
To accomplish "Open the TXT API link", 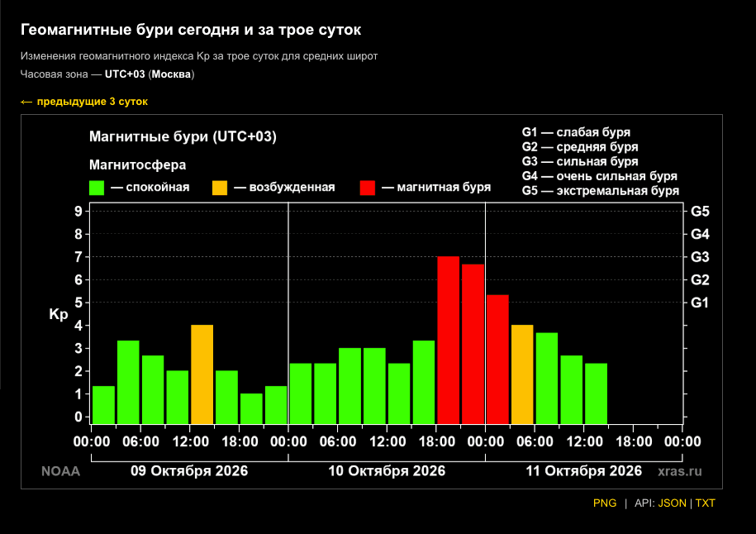I will [706, 503].
